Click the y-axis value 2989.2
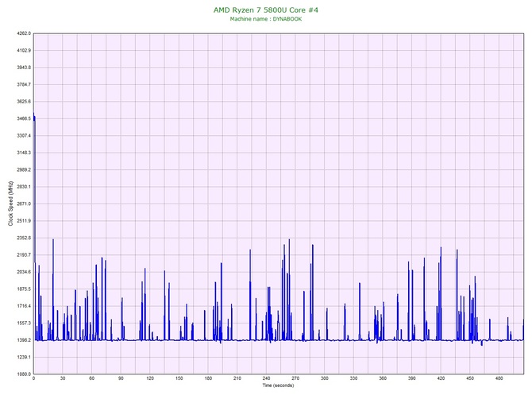Viewport: 532px width, 399px height. pos(24,169)
